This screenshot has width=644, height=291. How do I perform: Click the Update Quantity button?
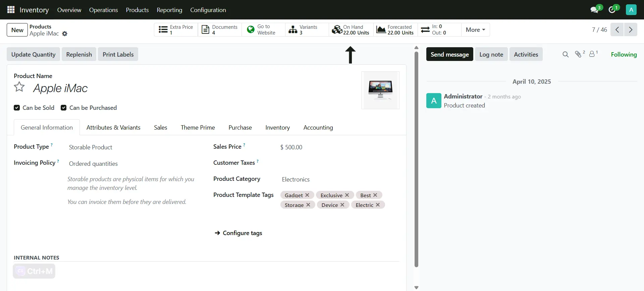[33, 54]
